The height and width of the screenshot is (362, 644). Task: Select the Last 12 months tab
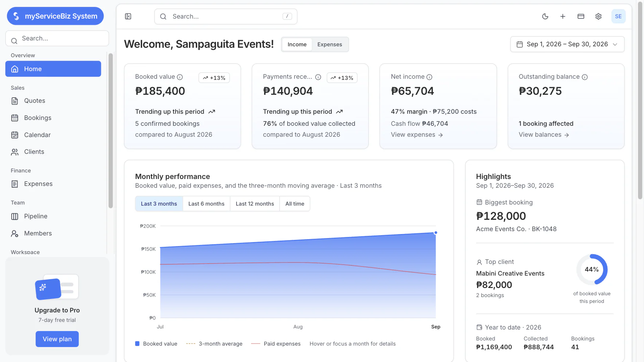[255, 204]
